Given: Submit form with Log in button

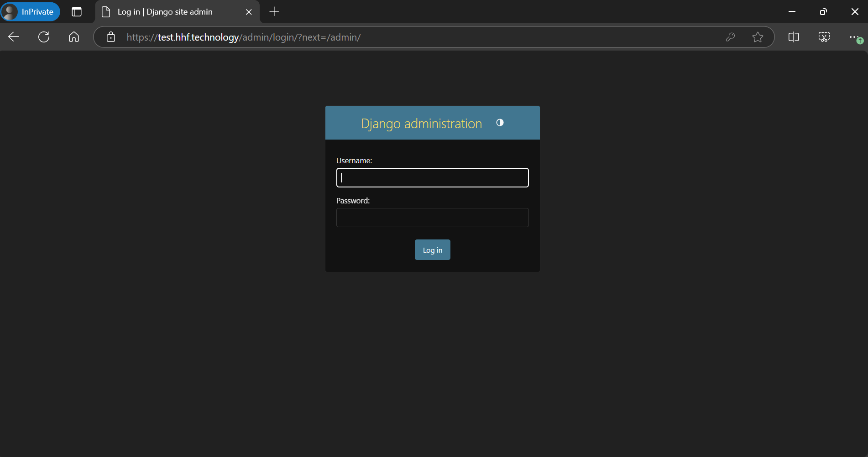Looking at the screenshot, I should point(432,250).
